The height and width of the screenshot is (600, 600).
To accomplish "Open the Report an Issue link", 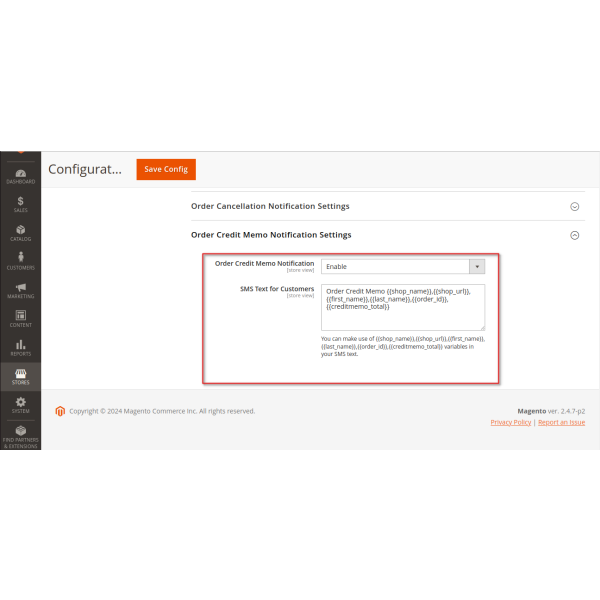I will (562, 422).
